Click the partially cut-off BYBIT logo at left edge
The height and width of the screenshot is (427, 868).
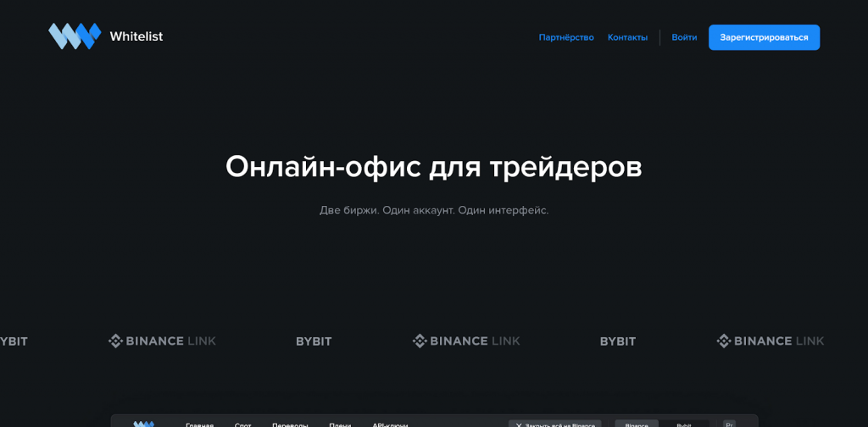(14, 341)
